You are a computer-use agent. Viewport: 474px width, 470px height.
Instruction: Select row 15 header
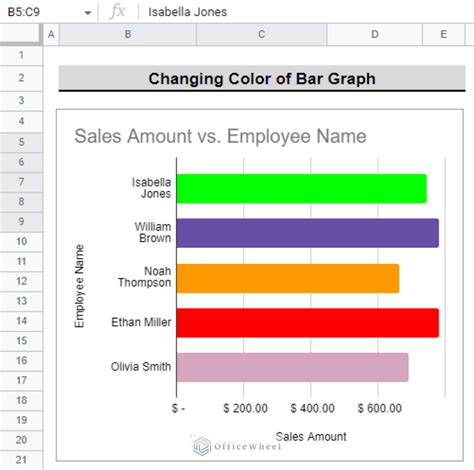[21, 341]
